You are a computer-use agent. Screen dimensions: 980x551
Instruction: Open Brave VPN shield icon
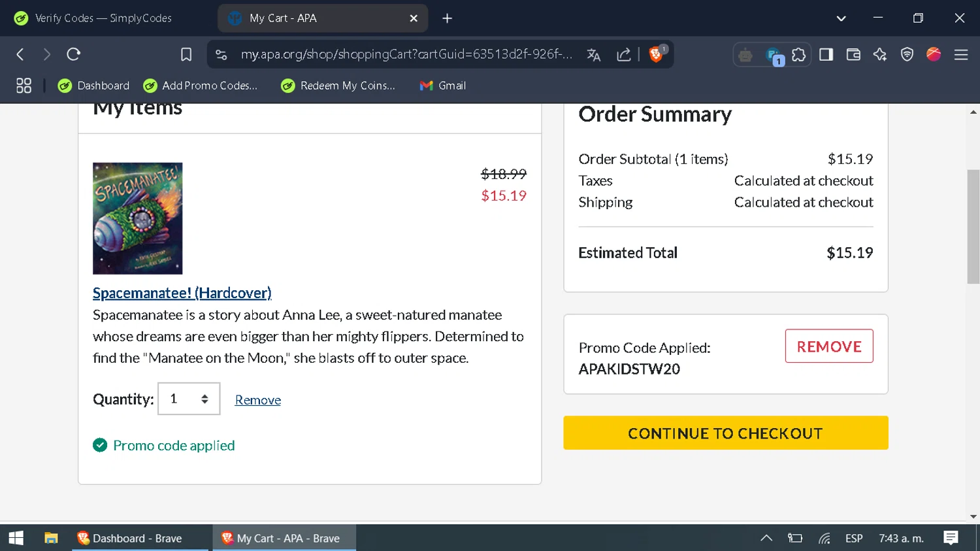tap(907, 54)
